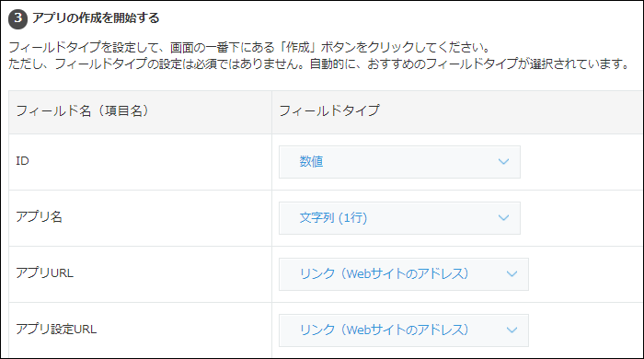Click the chevron arrow on the 文字列 (1行) dropdown

click(503, 217)
